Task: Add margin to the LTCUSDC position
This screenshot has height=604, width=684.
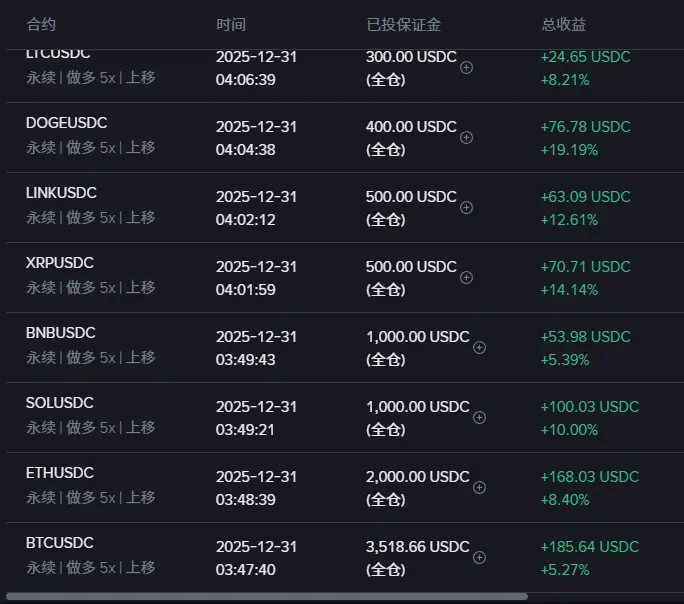Action: pyautogui.click(x=466, y=68)
